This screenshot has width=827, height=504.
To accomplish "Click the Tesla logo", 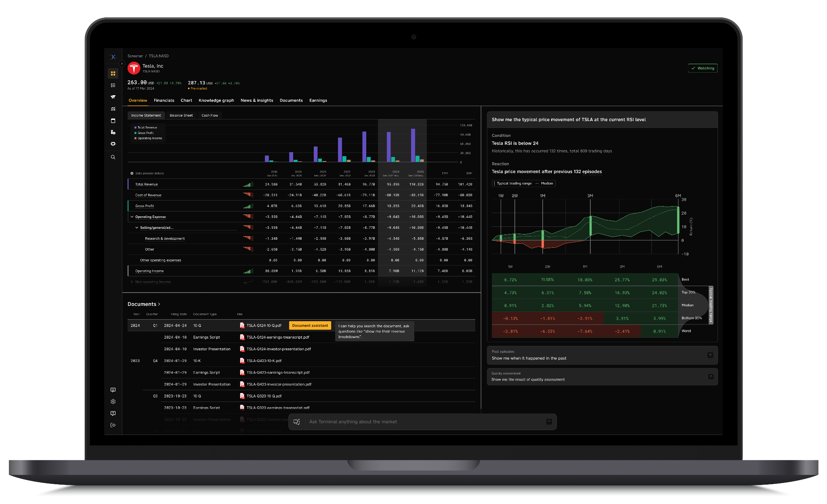I will (134, 68).
